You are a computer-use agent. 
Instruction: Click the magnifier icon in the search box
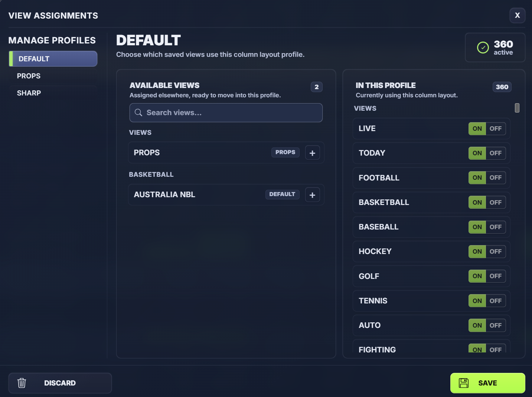(x=138, y=113)
